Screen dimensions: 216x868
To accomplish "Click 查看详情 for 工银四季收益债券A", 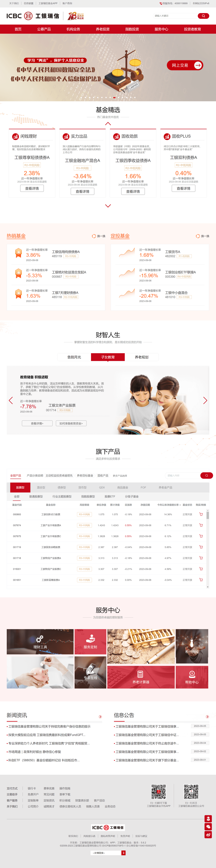I will coord(133,191).
